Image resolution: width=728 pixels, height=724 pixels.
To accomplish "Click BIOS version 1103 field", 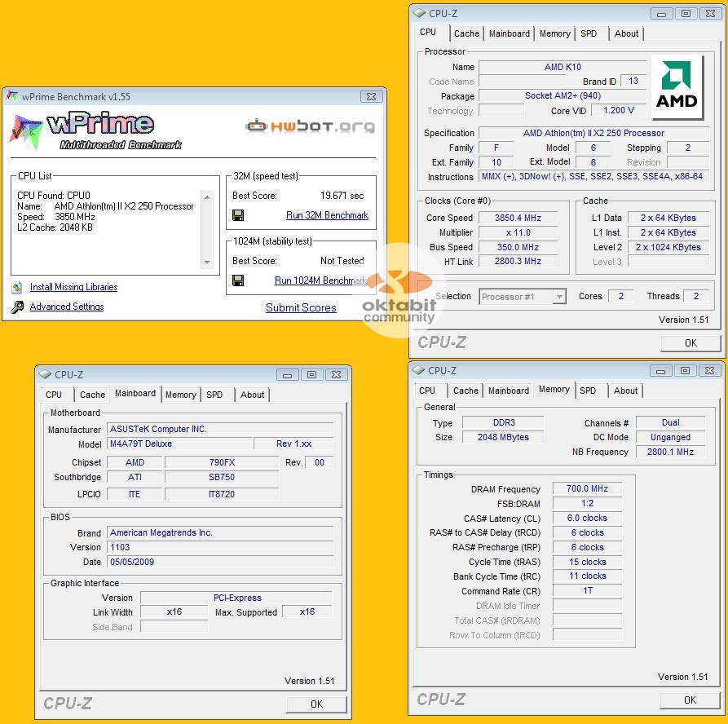I will 220,548.
